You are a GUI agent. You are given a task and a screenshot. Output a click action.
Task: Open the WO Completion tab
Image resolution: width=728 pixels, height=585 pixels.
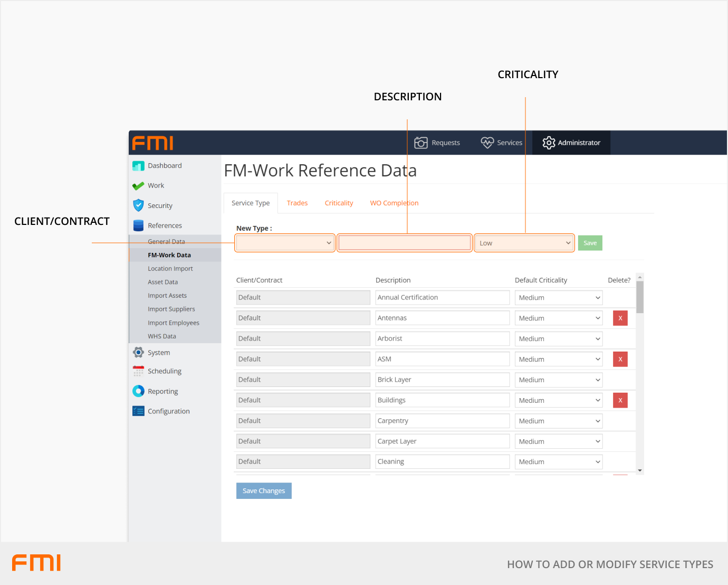pyautogui.click(x=394, y=203)
